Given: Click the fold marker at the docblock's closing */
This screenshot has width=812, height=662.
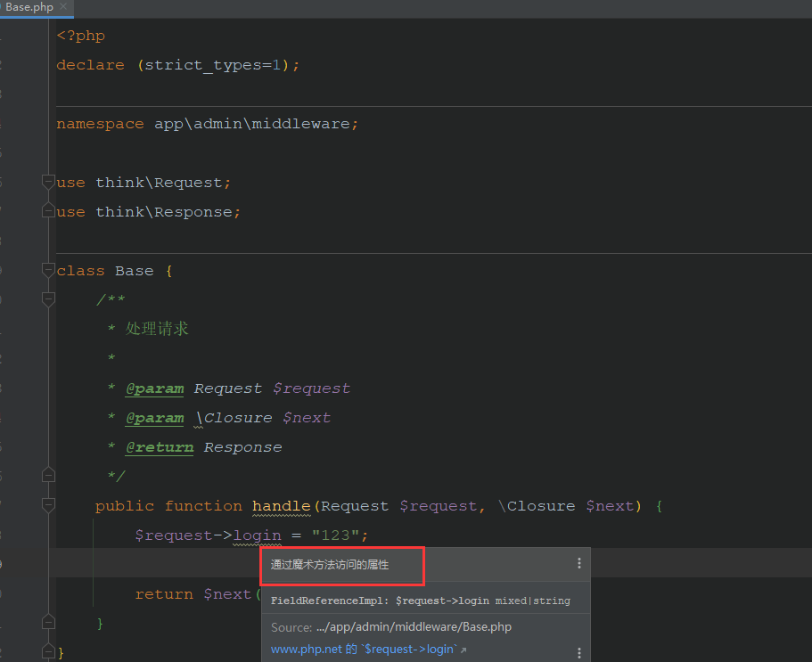Looking at the screenshot, I should point(48,476).
